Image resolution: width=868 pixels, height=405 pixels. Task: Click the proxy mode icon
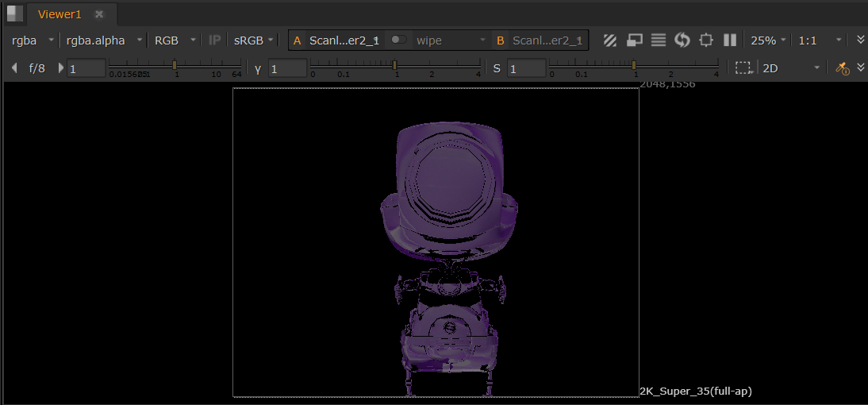coord(634,40)
